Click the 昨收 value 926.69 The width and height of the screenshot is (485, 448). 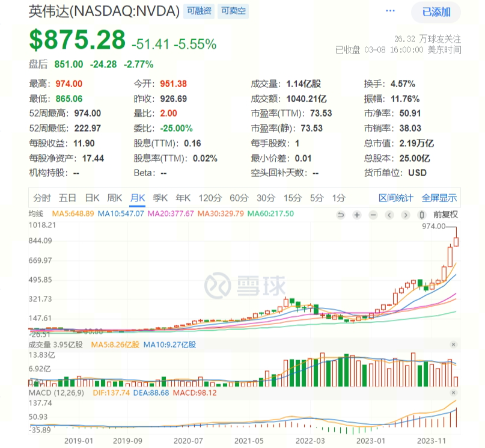coord(174,99)
